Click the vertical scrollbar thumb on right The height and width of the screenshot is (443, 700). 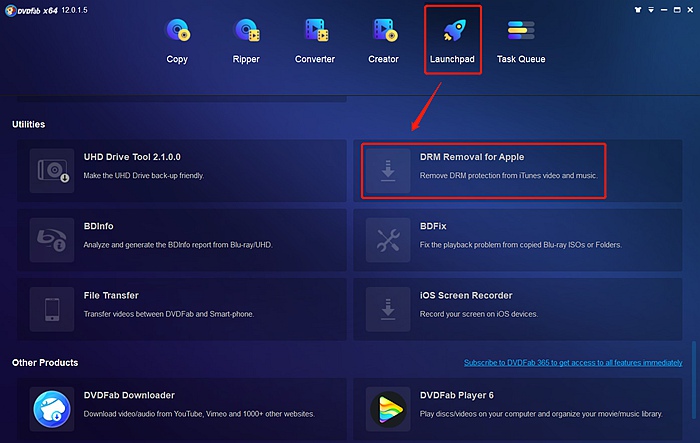pos(694,380)
